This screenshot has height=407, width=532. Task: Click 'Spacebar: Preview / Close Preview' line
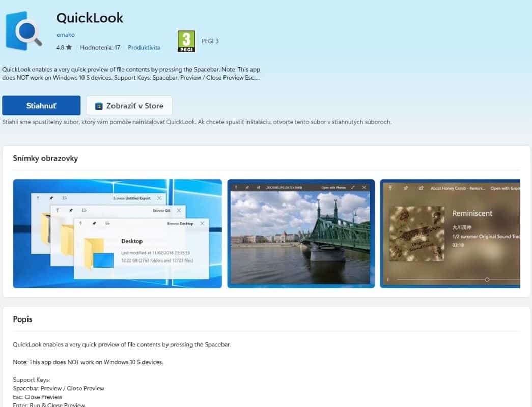click(x=59, y=388)
